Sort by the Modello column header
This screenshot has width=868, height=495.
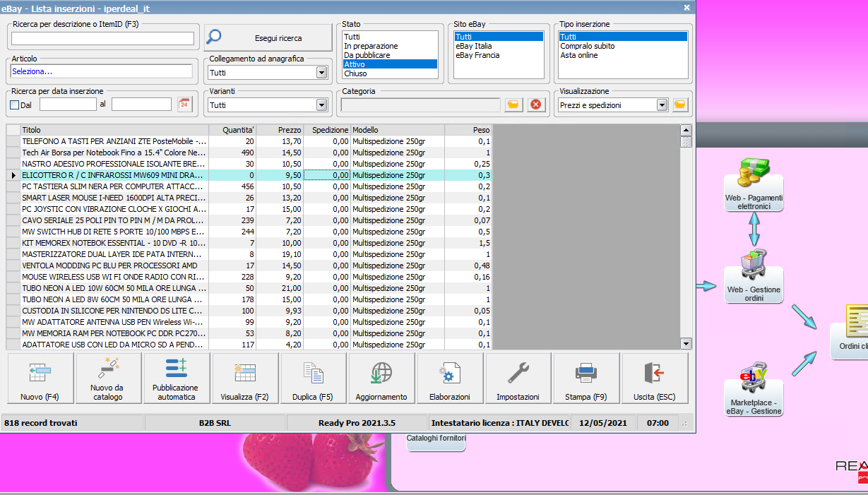click(x=398, y=130)
